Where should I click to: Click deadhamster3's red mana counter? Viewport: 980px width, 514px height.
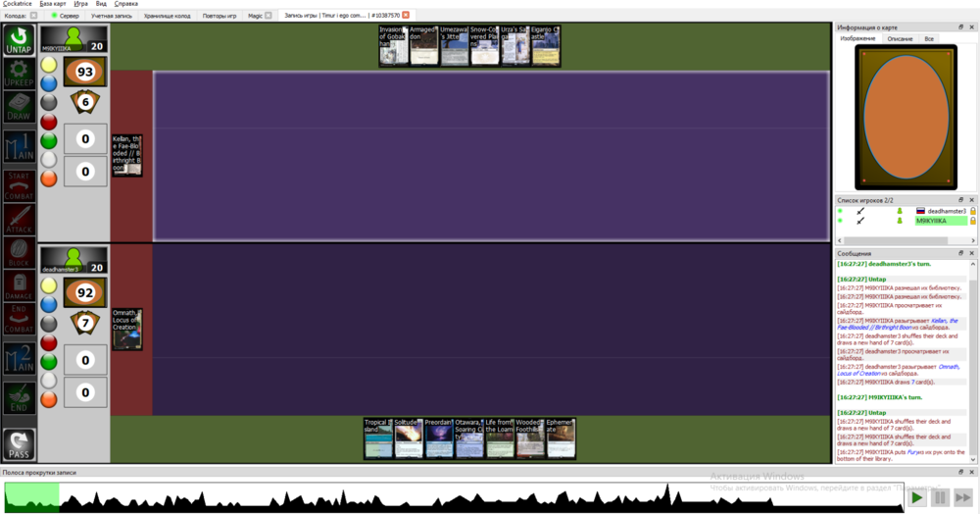(48, 342)
